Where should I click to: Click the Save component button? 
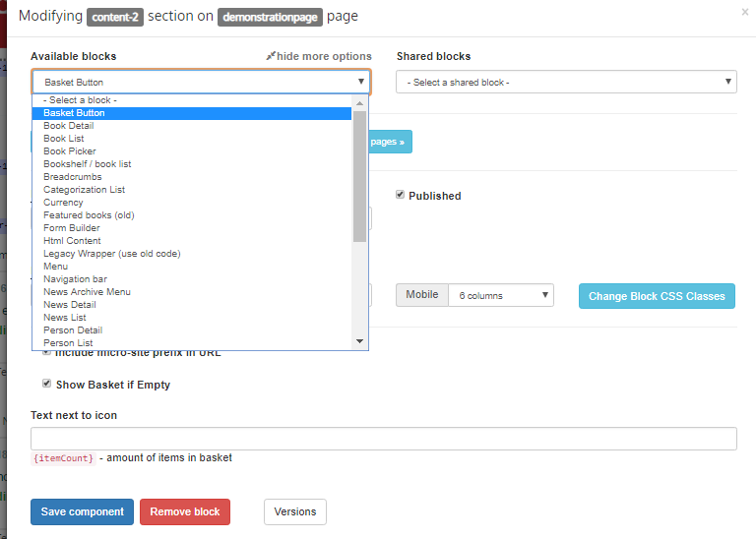tap(82, 511)
